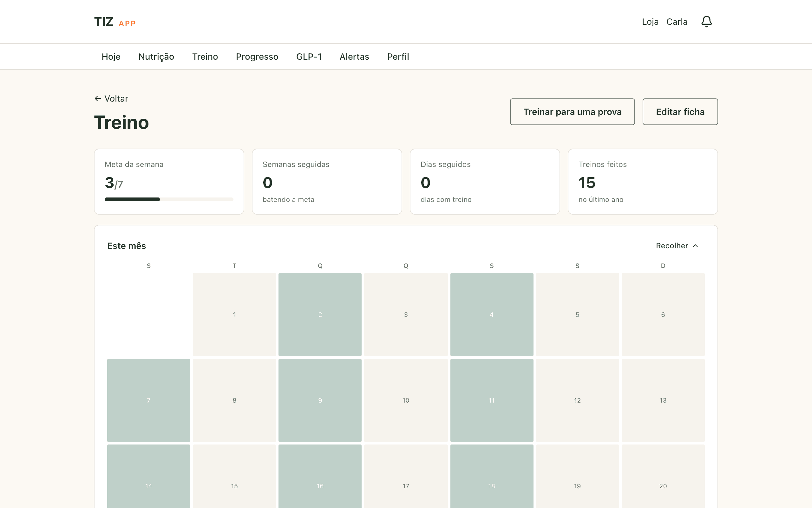Go to the GLP-1 tab
The width and height of the screenshot is (812, 508).
coord(309,57)
